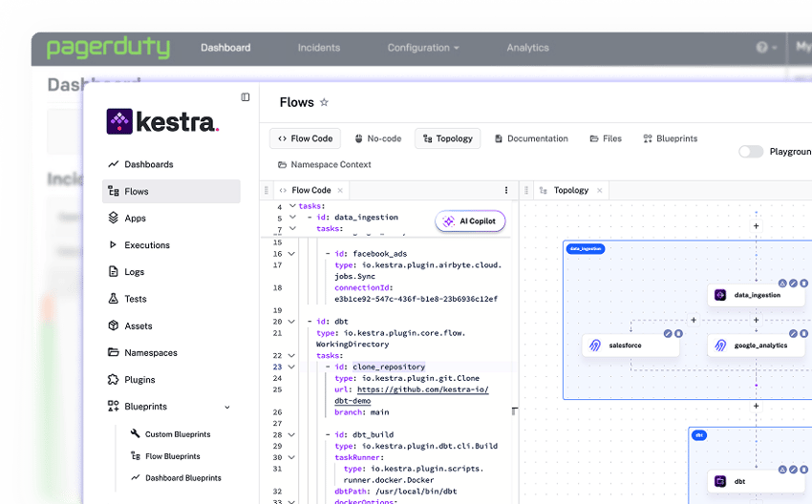This screenshot has width=812, height=504.
Task: Star the Flows page as favorite
Action: coord(324,103)
